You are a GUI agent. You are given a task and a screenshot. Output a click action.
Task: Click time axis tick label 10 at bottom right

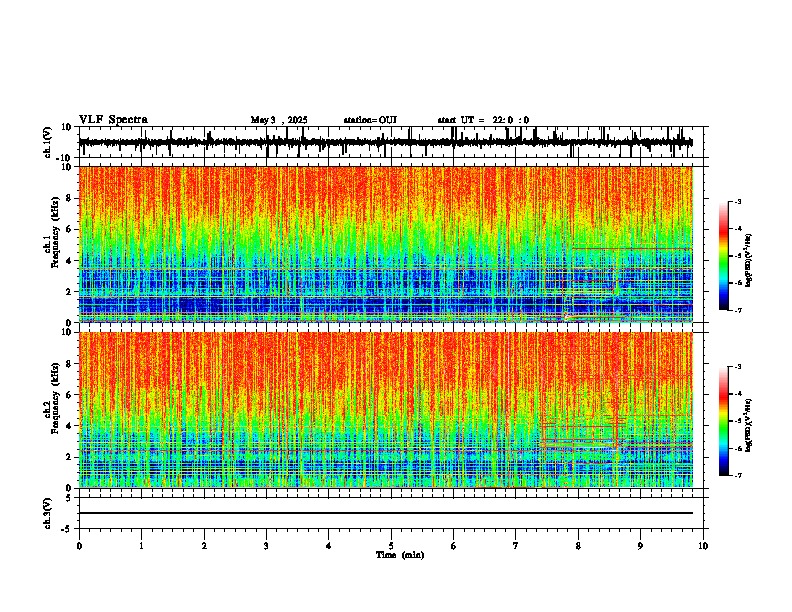703,546
